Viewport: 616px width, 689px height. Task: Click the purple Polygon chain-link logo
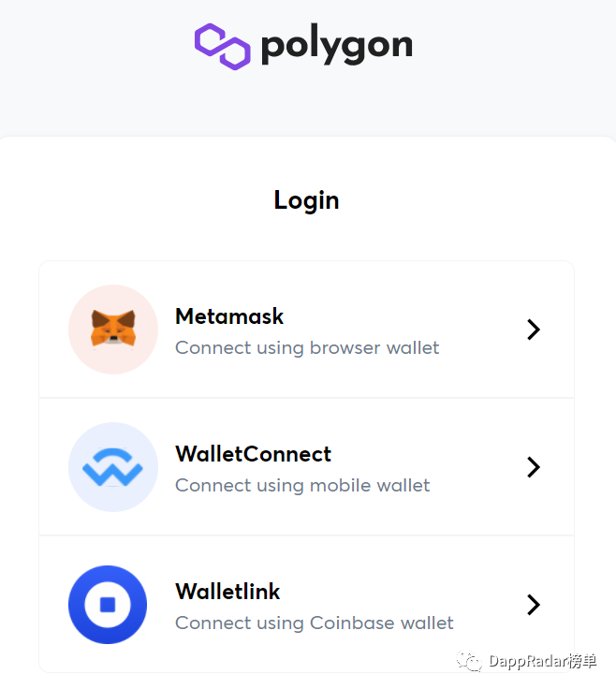click(x=222, y=46)
